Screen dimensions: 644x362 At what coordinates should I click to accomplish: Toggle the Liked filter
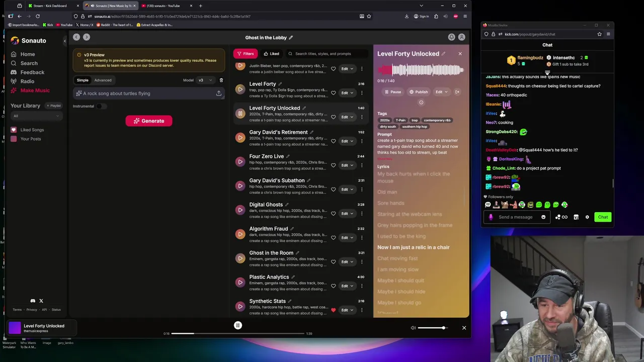point(272,54)
